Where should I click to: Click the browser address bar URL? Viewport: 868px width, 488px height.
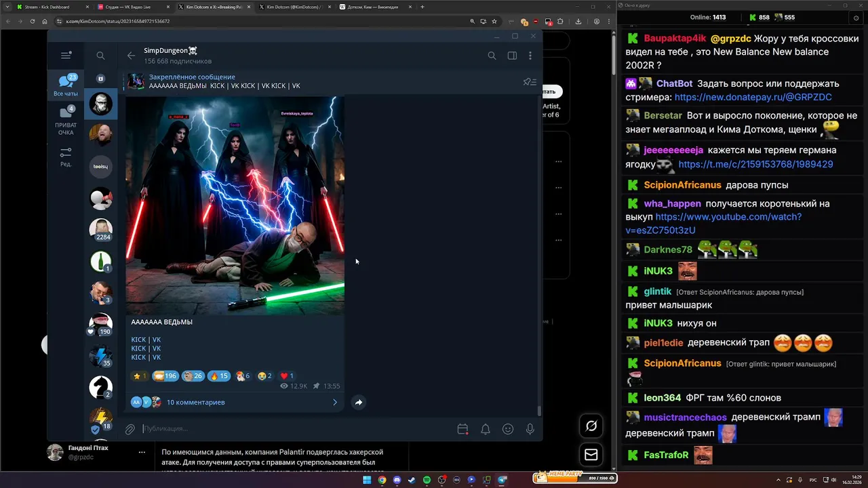[117, 21]
